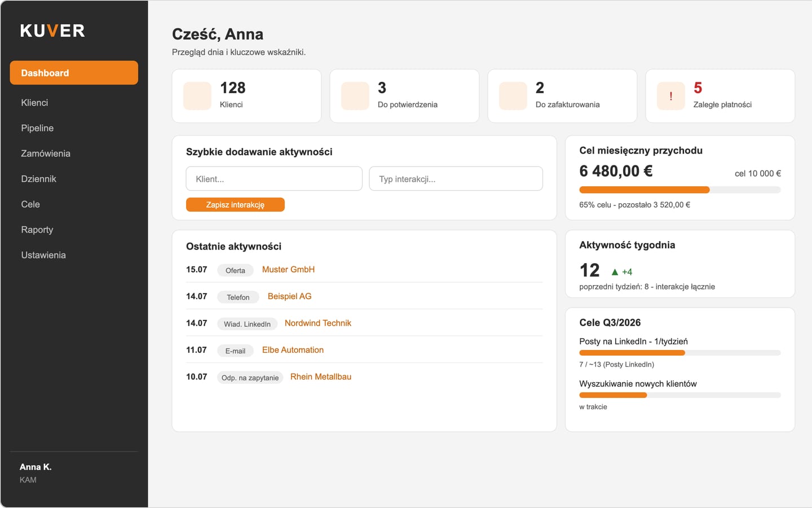Open the Nordwind Technik client link

click(x=318, y=323)
